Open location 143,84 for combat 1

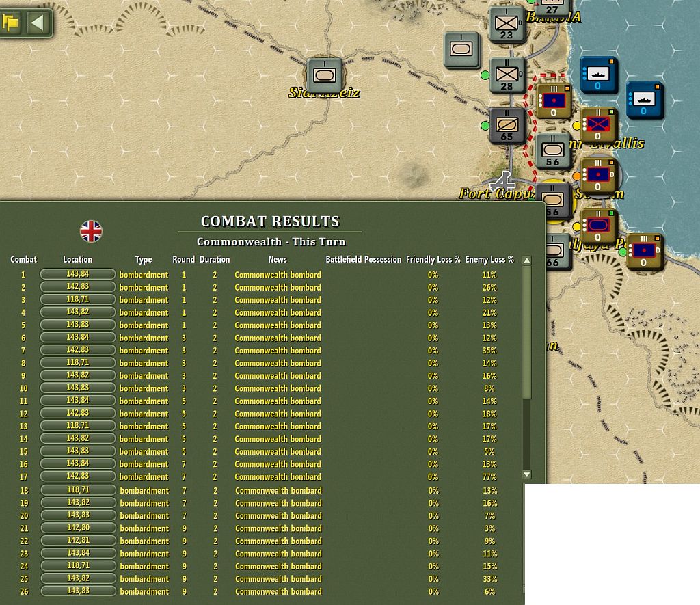coord(78,274)
